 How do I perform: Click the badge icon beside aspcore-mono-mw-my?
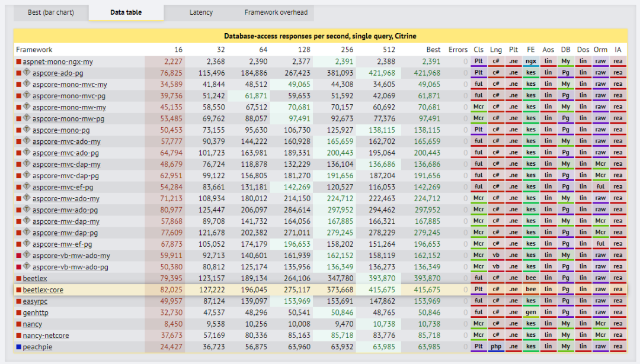coord(27,107)
